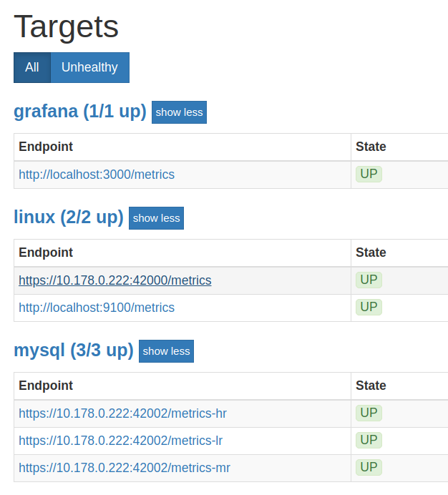Click the UP badge for metrics-lr
448x495 pixels.
click(x=369, y=441)
